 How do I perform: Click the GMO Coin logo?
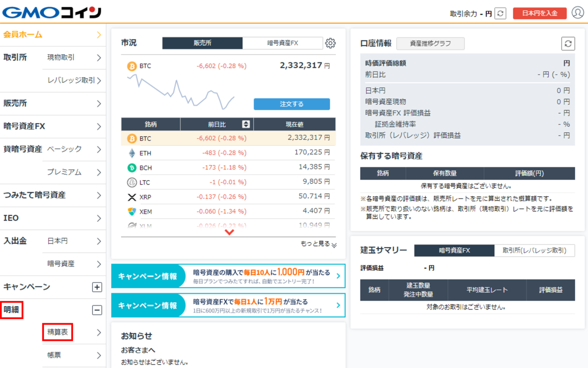click(x=52, y=12)
